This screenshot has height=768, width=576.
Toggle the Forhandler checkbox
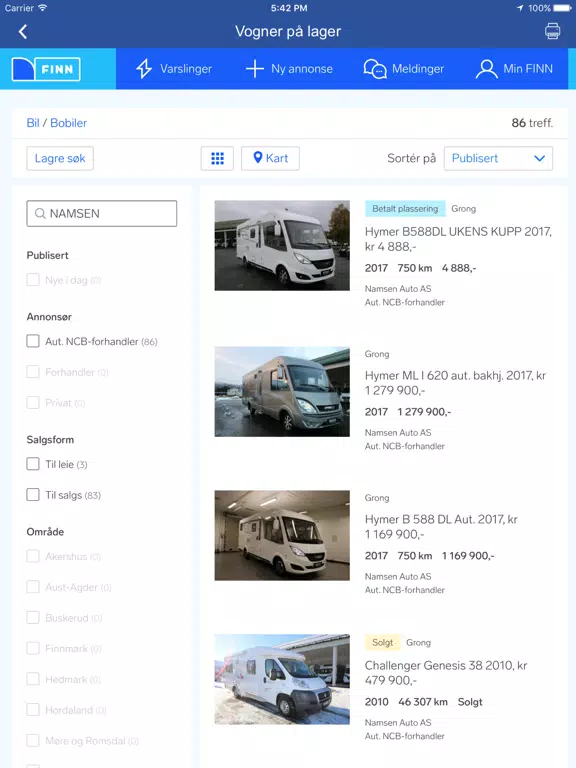coord(33,372)
